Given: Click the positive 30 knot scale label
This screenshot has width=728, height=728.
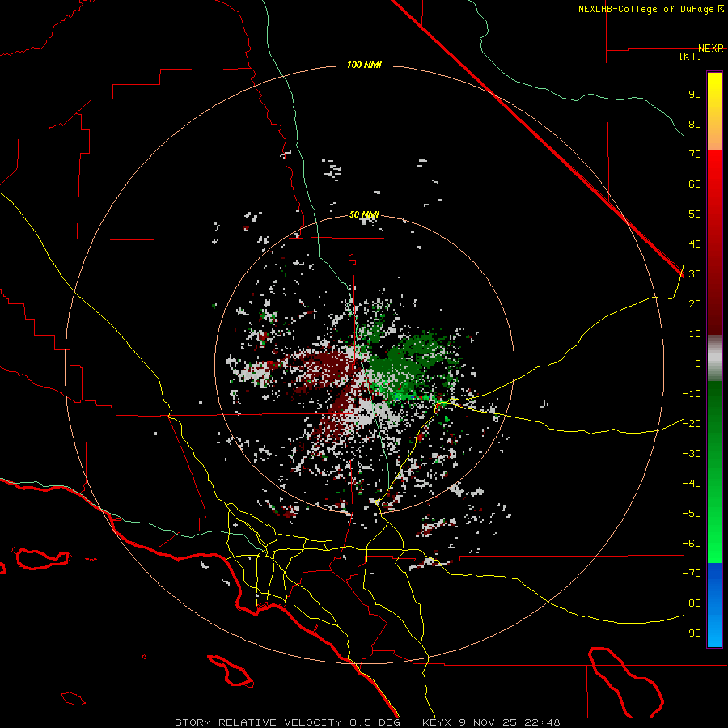Looking at the screenshot, I should [695, 274].
